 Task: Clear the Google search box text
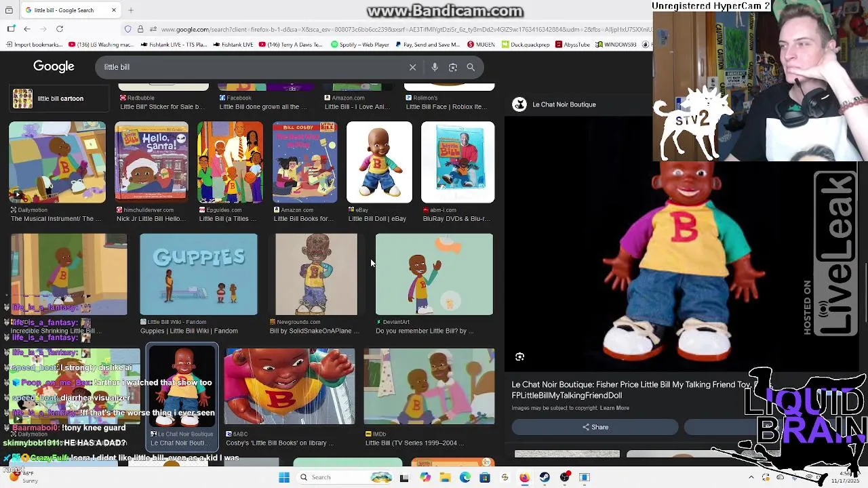click(x=412, y=67)
